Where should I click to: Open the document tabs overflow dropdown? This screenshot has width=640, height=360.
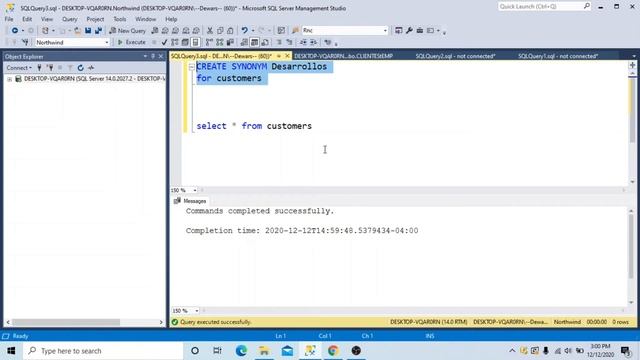(633, 56)
